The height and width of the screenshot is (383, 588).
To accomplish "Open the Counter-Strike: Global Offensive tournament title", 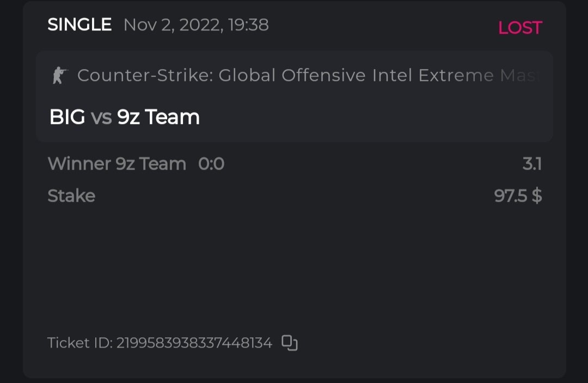I will [x=218, y=75].
